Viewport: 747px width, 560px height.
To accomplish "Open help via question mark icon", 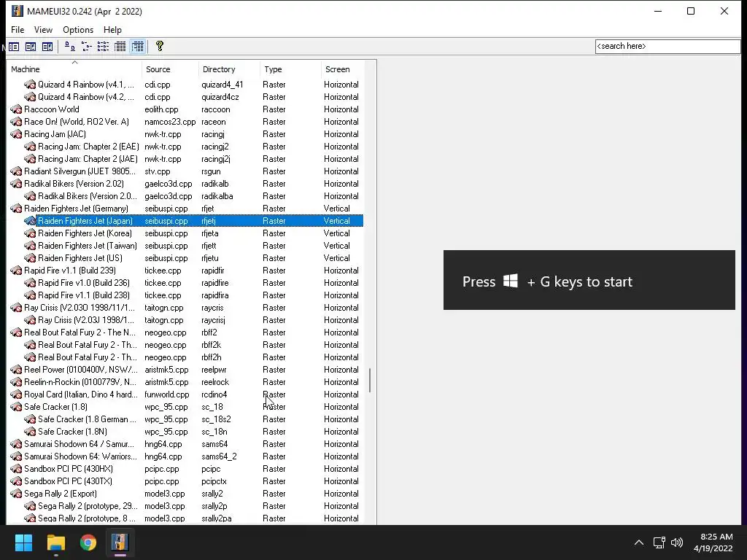I will (x=160, y=46).
